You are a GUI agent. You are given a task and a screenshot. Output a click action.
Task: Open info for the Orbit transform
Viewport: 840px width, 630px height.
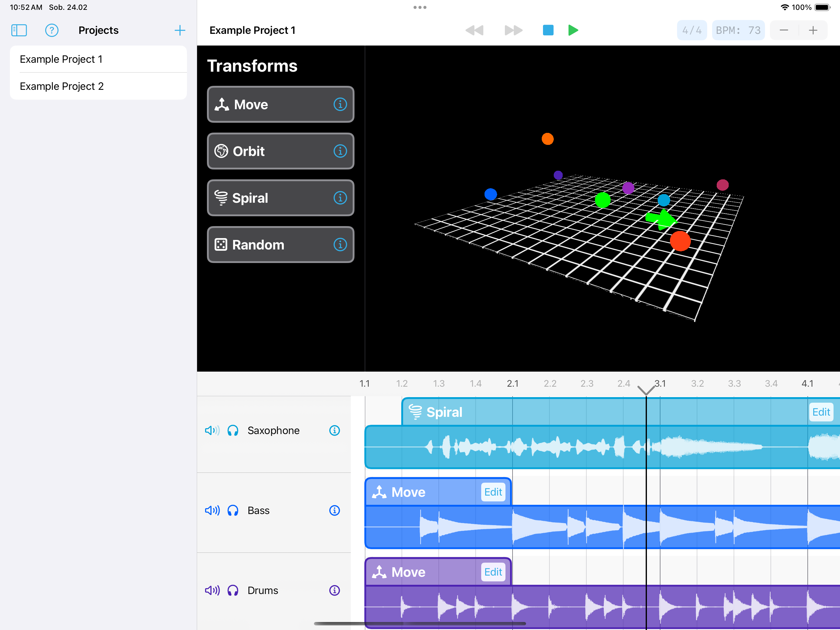click(x=340, y=151)
